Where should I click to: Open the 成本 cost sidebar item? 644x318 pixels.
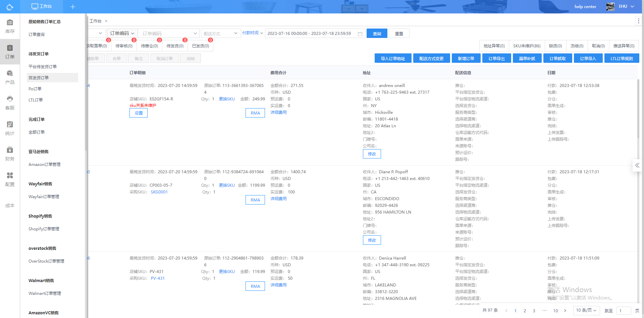[x=10, y=206]
